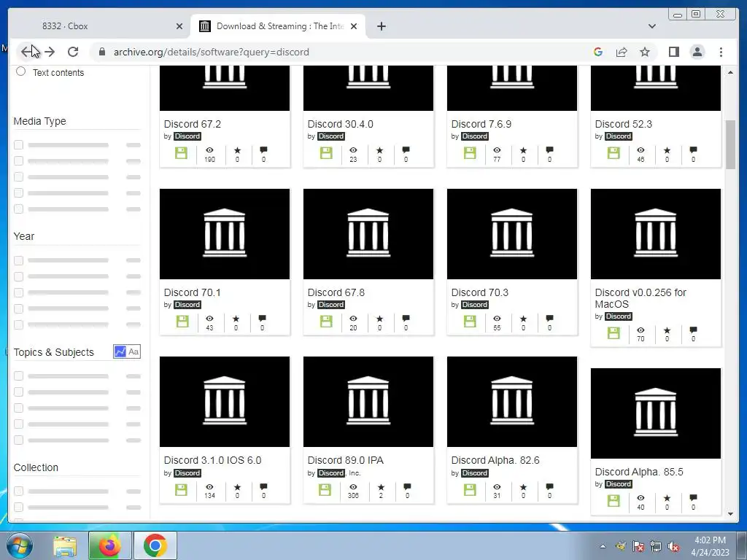Open the muted volume tray icon

coord(673,547)
